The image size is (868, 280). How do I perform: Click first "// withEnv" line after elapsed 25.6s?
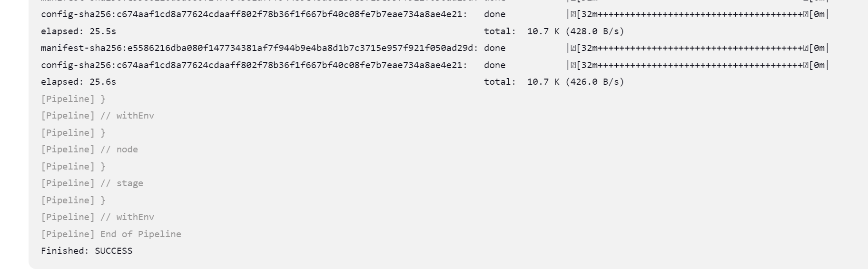pos(98,116)
